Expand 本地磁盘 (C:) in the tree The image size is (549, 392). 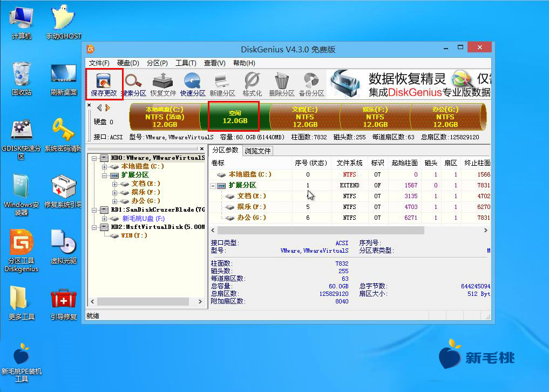coord(104,167)
